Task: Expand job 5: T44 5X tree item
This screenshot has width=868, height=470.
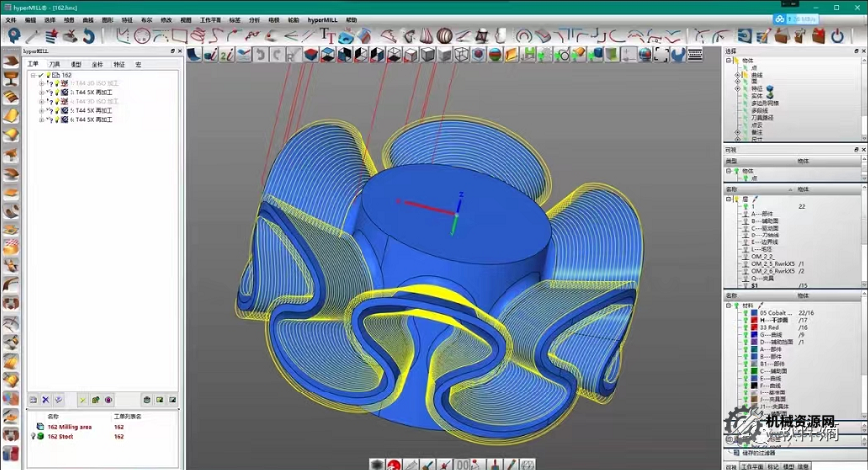Action: 41,110
